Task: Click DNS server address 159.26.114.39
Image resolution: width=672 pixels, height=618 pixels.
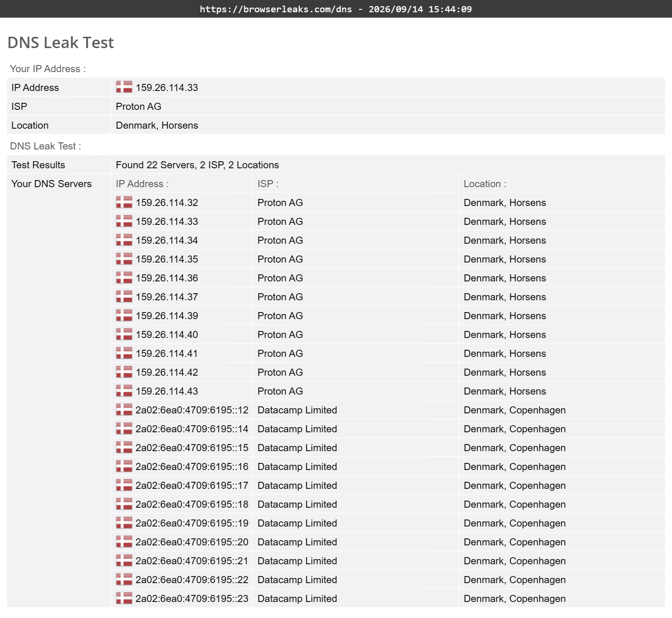Action: pos(167,316)
